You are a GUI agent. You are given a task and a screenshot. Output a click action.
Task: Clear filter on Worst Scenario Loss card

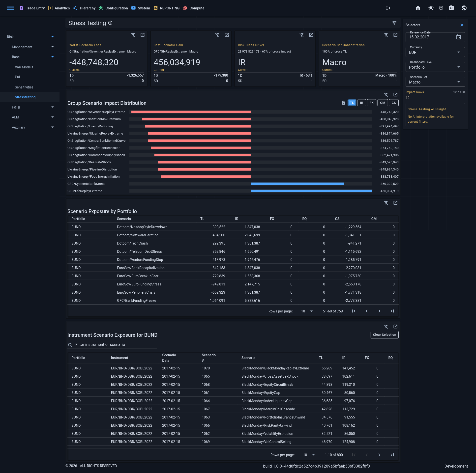click(x=133, y=35)
